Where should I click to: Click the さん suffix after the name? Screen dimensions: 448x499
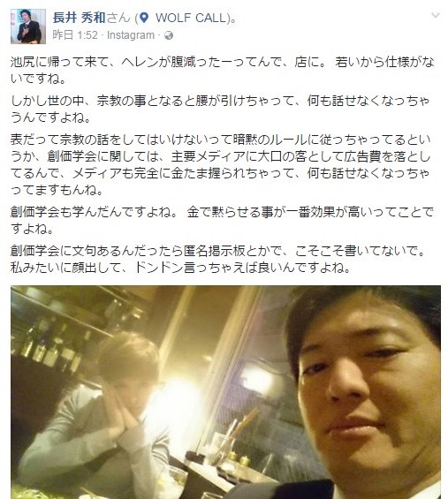(x=118, y=18)
